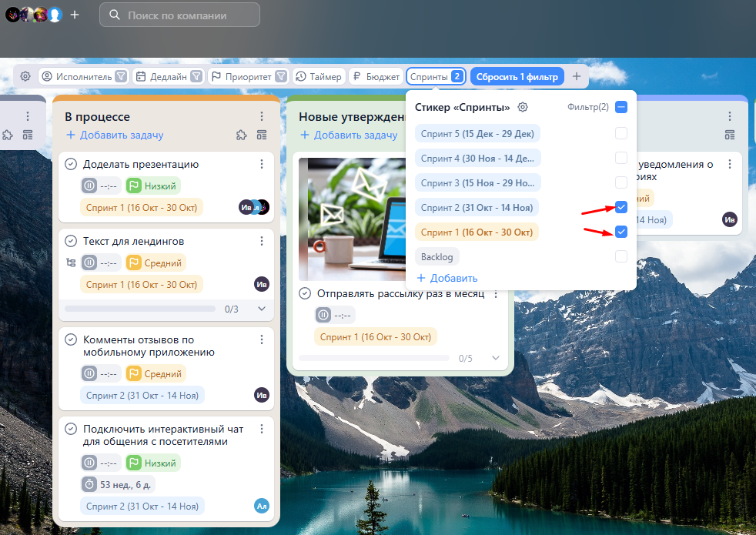The height and width of the screenshot is (535, 756).
Task: Select Спринт 5 sticker option in list
Action: tap(477, 133)
